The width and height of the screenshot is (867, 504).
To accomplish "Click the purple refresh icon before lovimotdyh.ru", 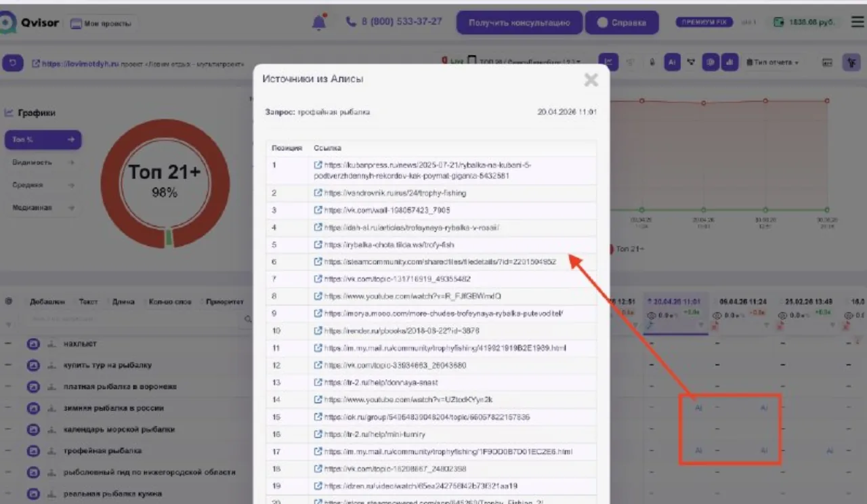I will (12, 63).
